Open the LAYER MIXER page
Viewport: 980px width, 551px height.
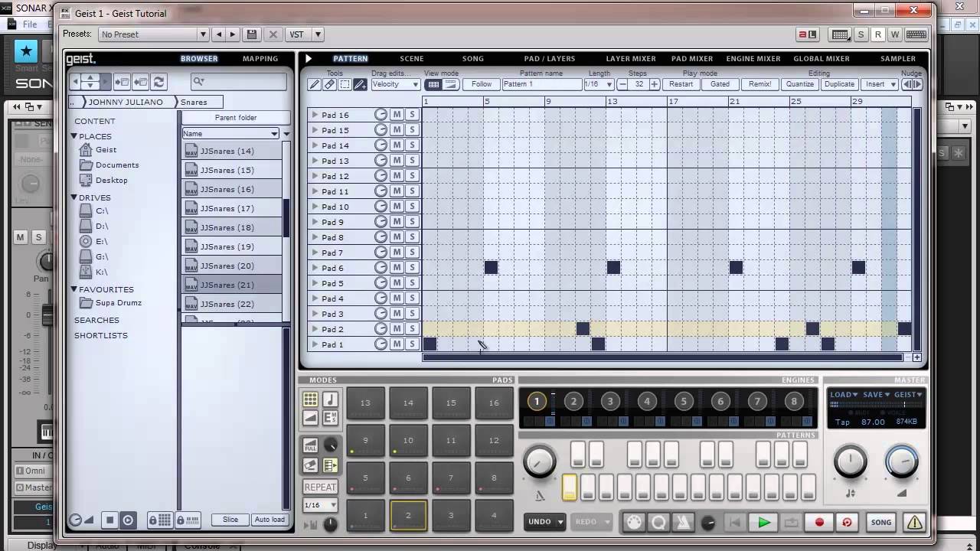631,58
